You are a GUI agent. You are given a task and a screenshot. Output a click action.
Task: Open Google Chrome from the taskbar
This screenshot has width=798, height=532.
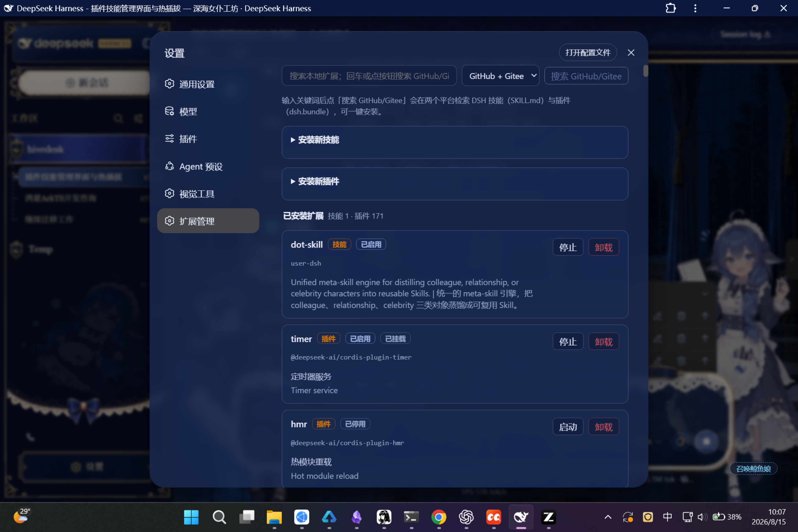439,517
